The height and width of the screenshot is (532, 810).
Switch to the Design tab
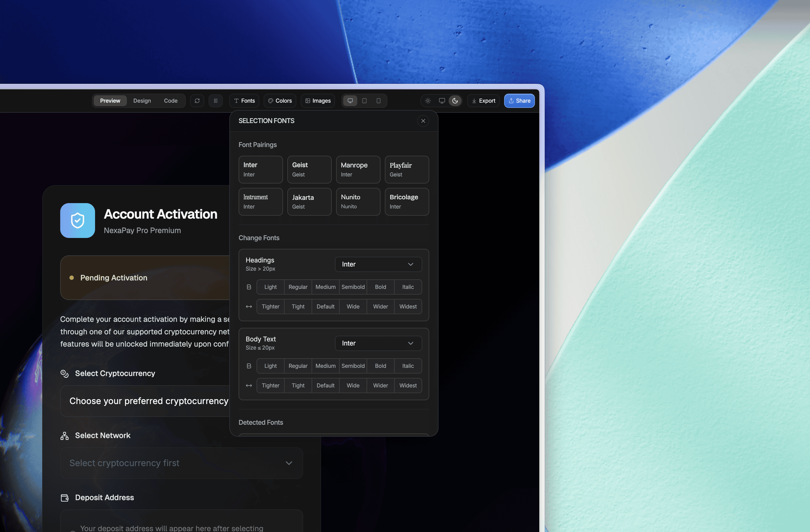[x=142, y=101]
